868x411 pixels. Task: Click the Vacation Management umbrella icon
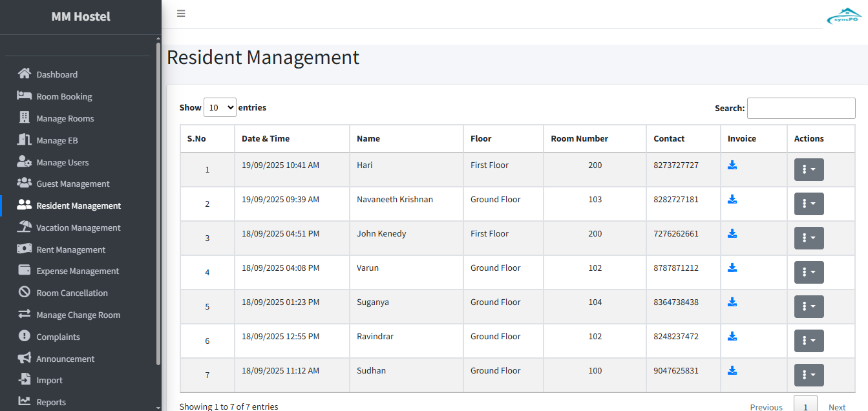pyautogui.click(x=25, y=227)
